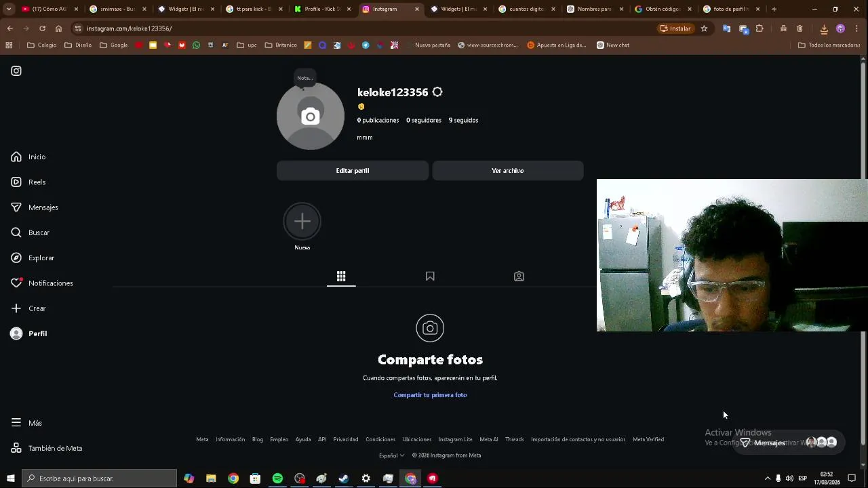
Task: Open the Instagram Lite footer link
Action: [x=456, y=440]
